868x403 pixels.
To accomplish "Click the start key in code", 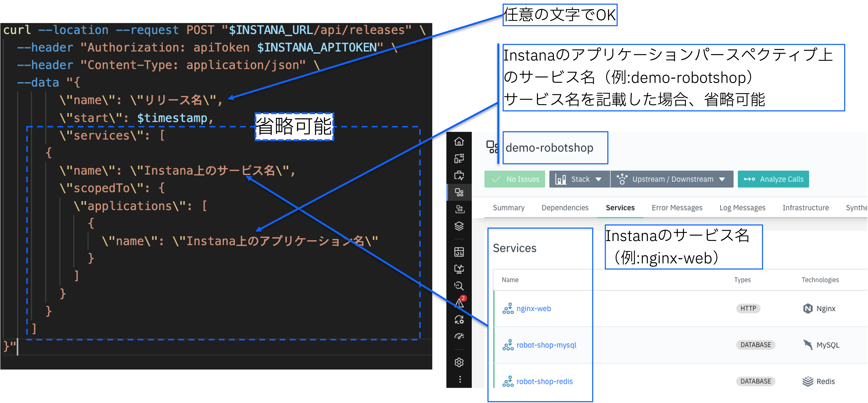I will (x=91, y=118).
